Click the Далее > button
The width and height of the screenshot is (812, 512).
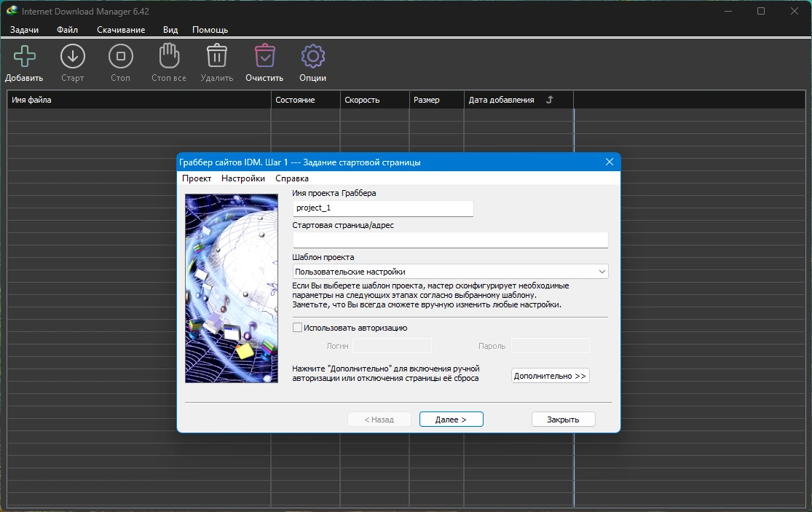(x=451, y=420)
